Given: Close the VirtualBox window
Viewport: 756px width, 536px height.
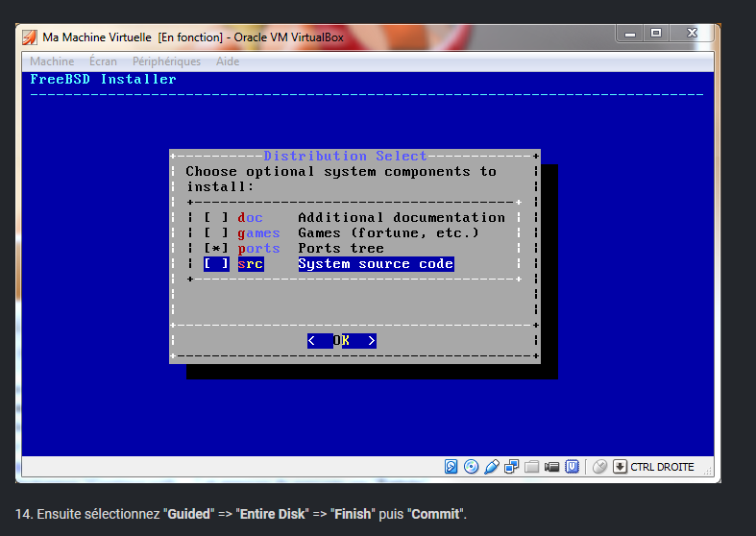Looking at the screenshot, I should [x=693, y=34].
